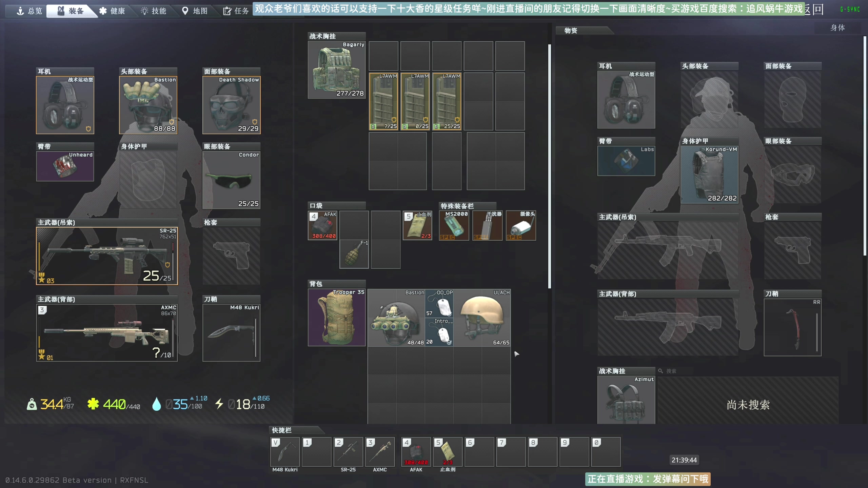The height and width of the screenshot is (488, 868).
Task: Select the AFAK medkit in pockets
Action: [x=322, y=225]
